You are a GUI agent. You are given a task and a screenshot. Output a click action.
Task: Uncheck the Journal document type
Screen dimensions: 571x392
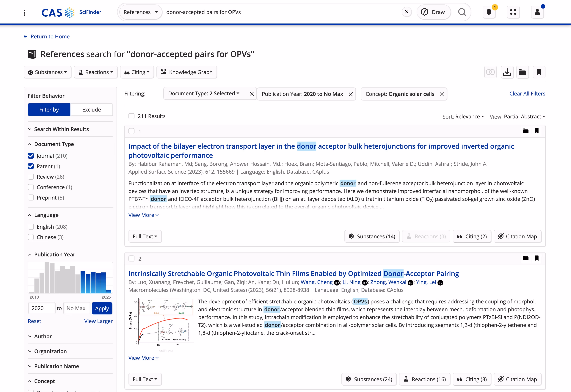tap(31, 156)
